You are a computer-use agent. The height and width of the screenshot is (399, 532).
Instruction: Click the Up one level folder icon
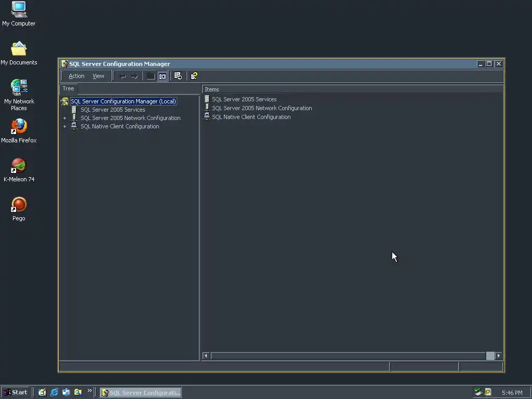tap(151, 76)
